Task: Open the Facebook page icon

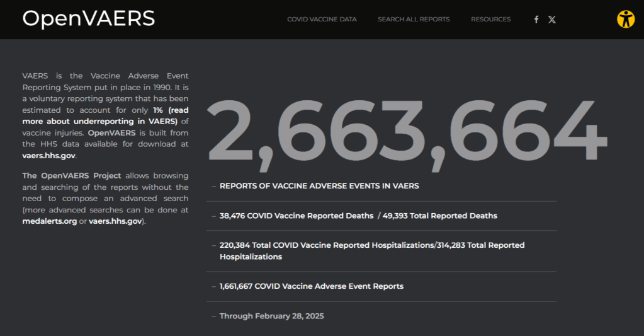Action: (x=536, y=20)
